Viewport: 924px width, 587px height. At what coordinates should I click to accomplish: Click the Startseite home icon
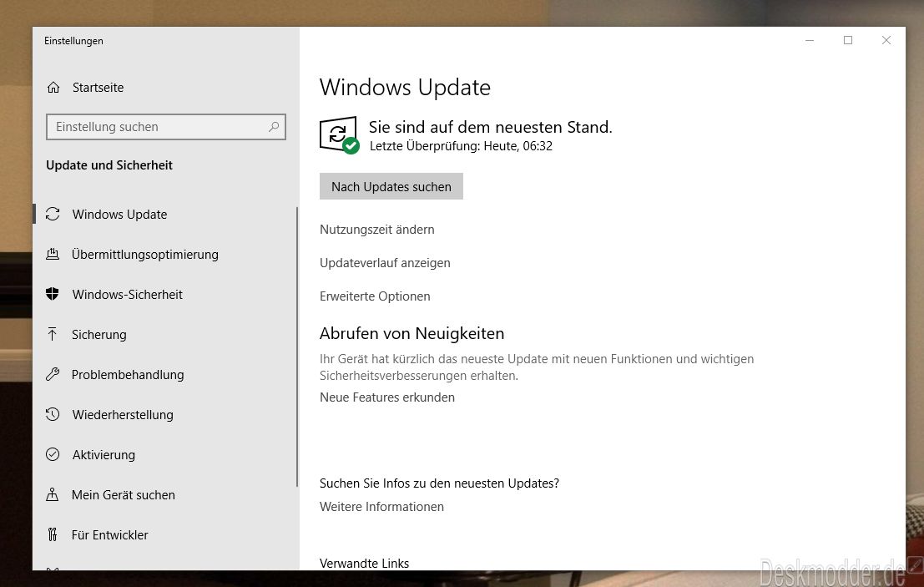(x=53, y=87)
